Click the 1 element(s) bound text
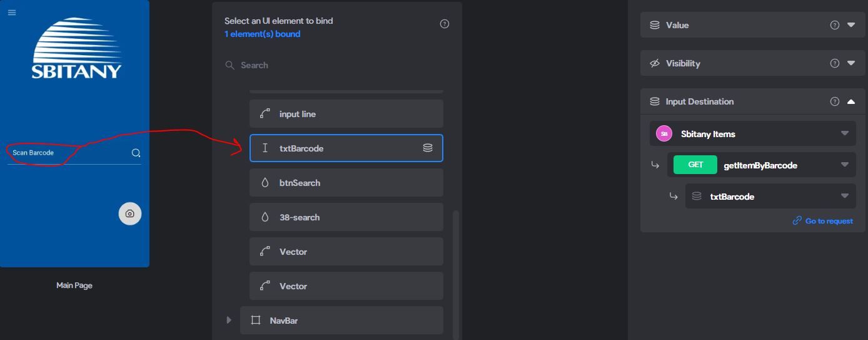868x340 pixels. click(263, 34)
